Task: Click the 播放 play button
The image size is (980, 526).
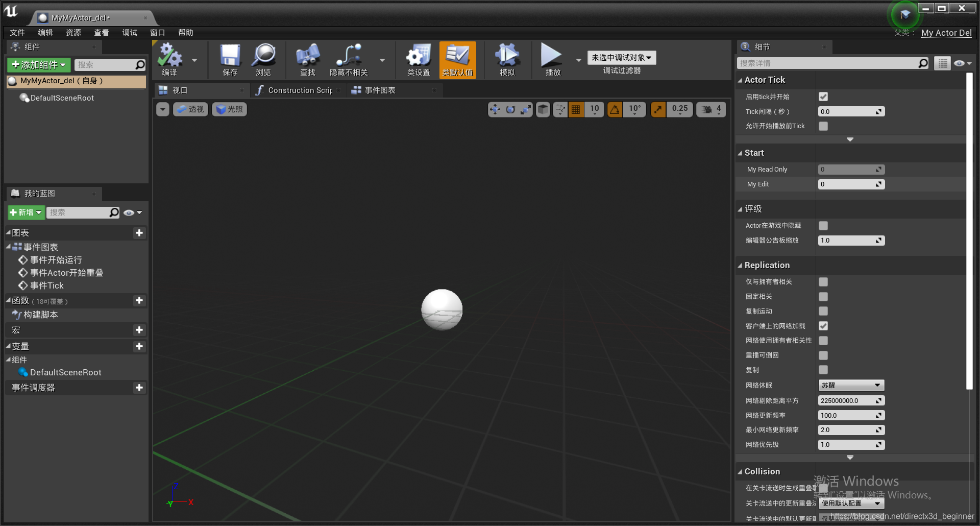Action: tap(552, 60)
